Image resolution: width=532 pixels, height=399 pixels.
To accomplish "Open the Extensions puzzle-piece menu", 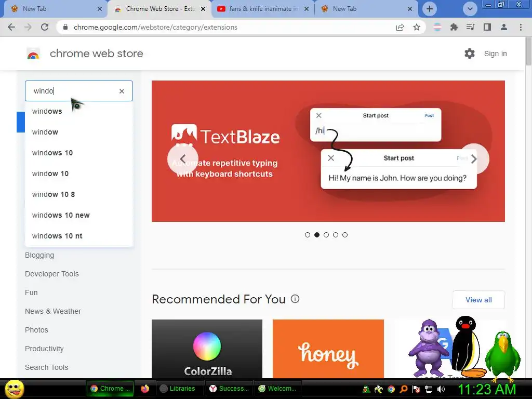I will point(454,27).
